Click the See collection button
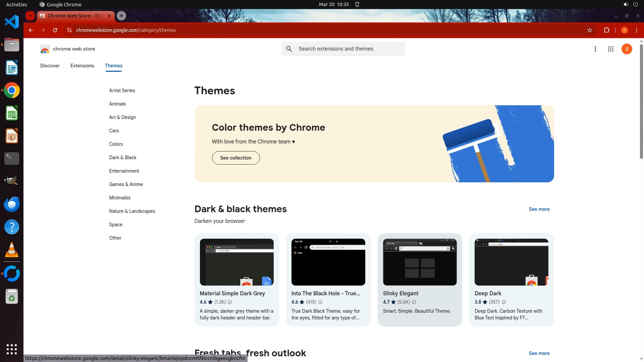644x362 pixels. 235,158
